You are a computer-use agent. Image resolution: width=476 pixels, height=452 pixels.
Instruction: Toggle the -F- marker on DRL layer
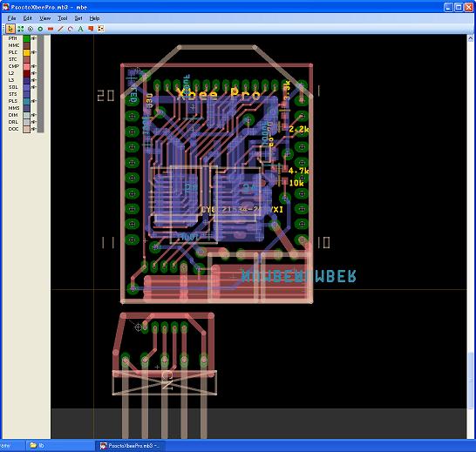34,122
